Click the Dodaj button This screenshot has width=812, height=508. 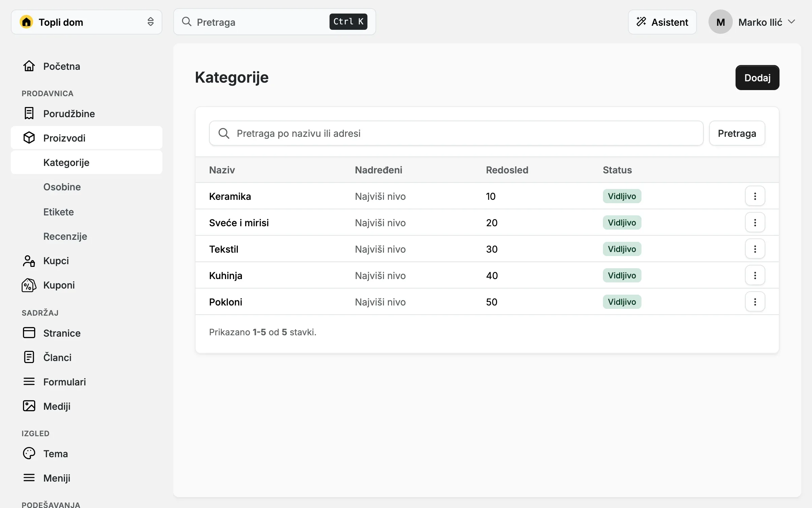click(x=757, y=78)
